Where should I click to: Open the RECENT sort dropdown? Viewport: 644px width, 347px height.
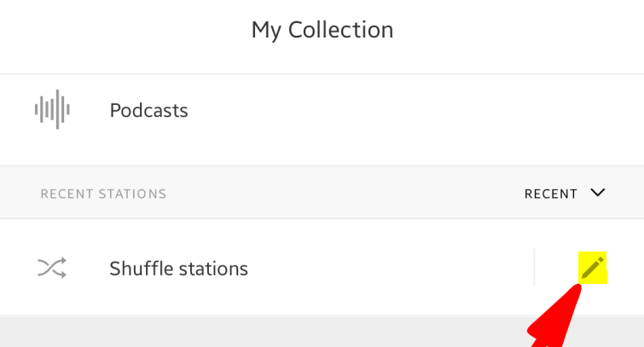click(x=565, y=193)
